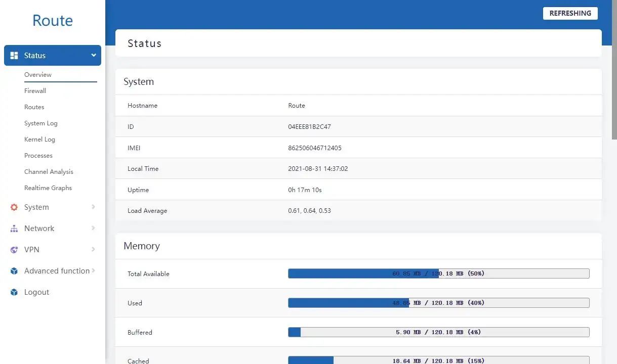The image size is (617, 364).
Task: Click the Buffered memory progress bar
Action: pos(439,332)
